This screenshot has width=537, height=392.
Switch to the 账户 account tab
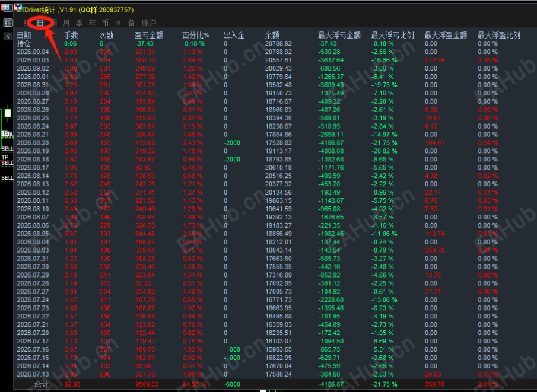coord(149,23)
